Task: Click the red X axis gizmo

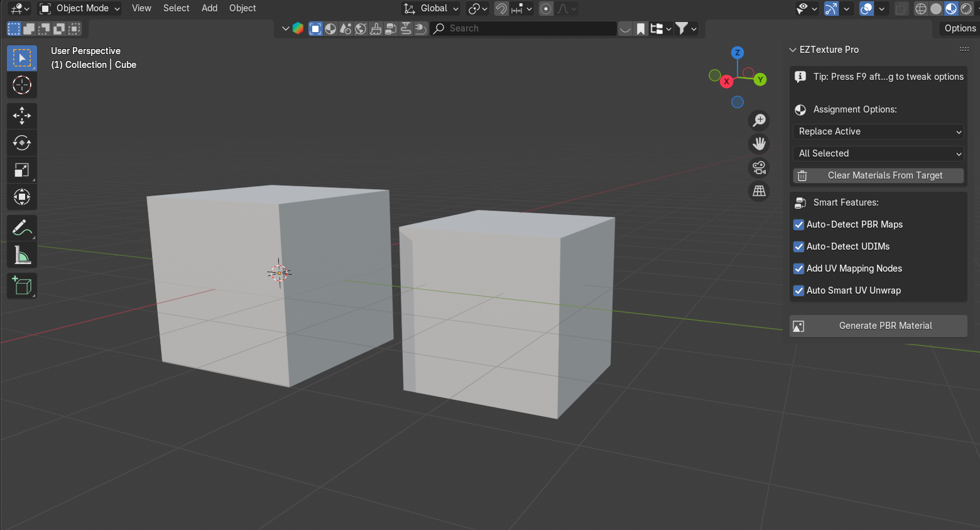Action: click(726, 81)
